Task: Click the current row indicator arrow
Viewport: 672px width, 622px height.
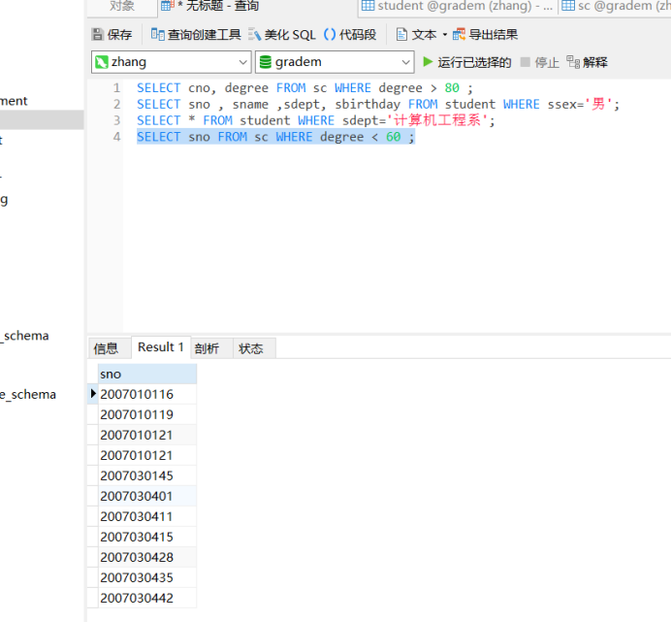Action: coord(92,394)
